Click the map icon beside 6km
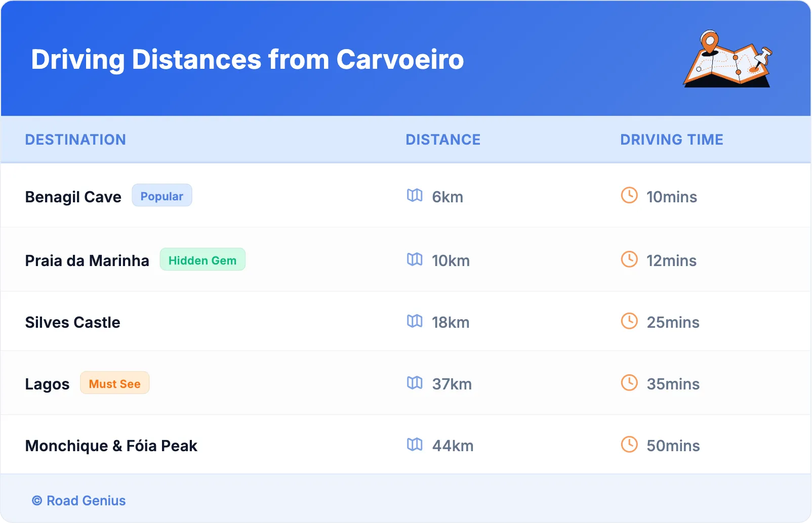The width and height of the screenshot is (812, 523). [x=415, y=195]
